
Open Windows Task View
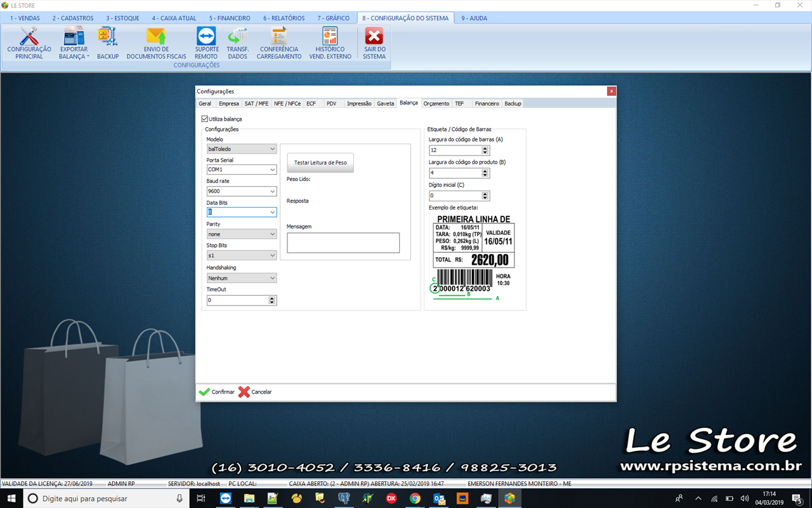(200, 498)
